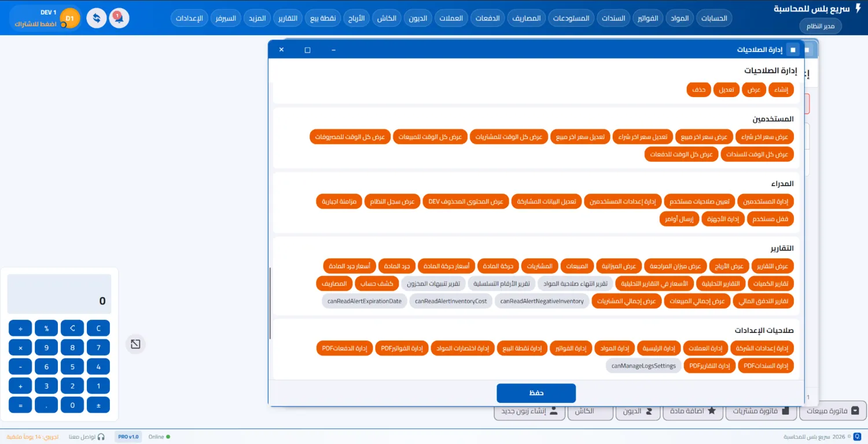
Task: Click the Online status indicator
Action: tap(159, 437)
